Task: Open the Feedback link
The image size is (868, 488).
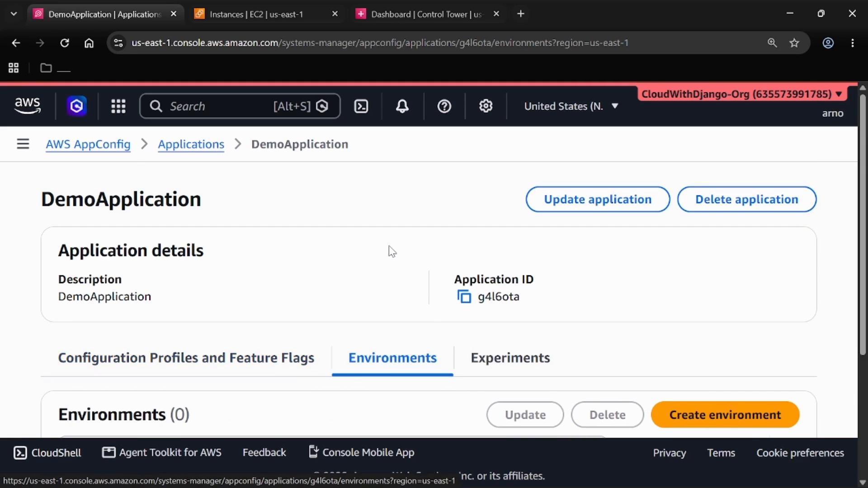Action: [264, 453]
